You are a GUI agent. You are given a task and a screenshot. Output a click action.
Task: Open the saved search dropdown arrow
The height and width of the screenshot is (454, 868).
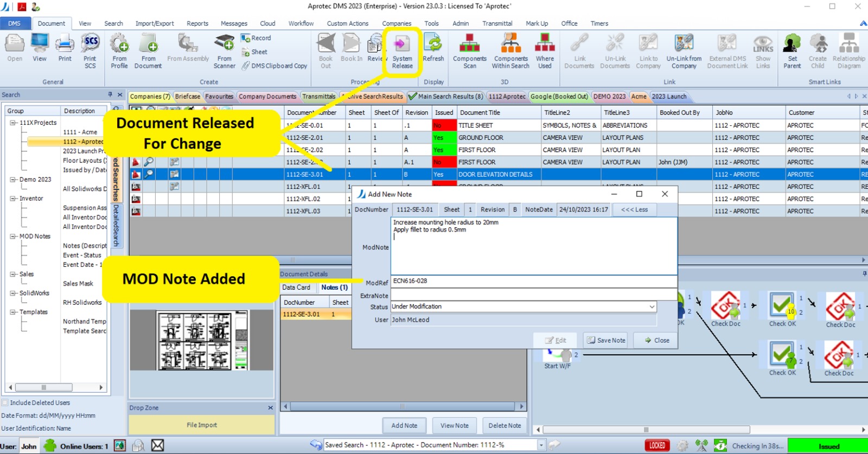(x=541, y=445)
